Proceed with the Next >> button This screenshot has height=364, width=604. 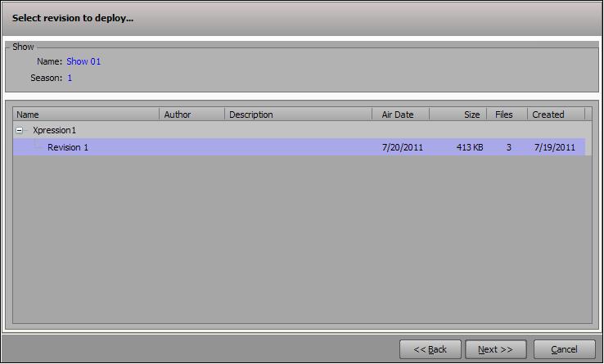pyautogui.click(x=496, y=349)
